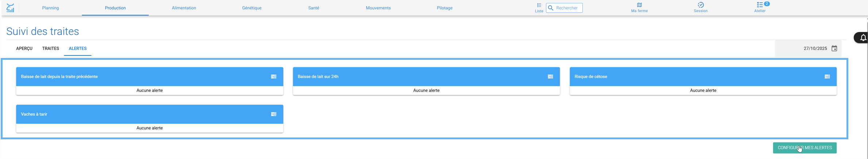This screenshot has width=868, height=159.
Task: Open the Atelier list icon
Action: point(760,5)
